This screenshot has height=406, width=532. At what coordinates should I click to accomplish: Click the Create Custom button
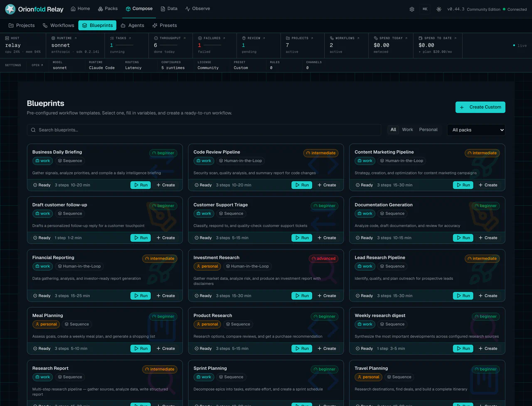pyautogui.click(x=480, y=107)
